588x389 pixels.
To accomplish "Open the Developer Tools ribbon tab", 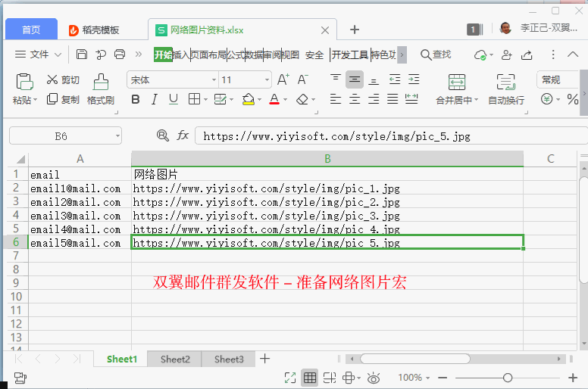I will (350, 55).
